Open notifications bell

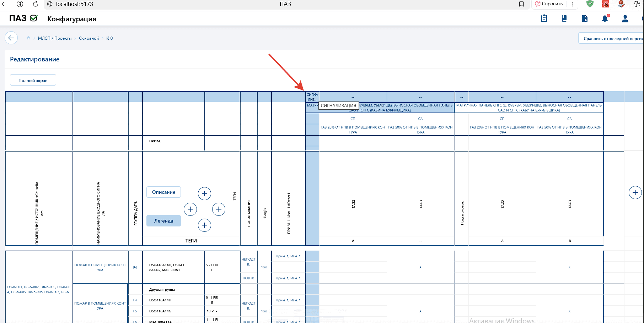click(x=605, y=18)
